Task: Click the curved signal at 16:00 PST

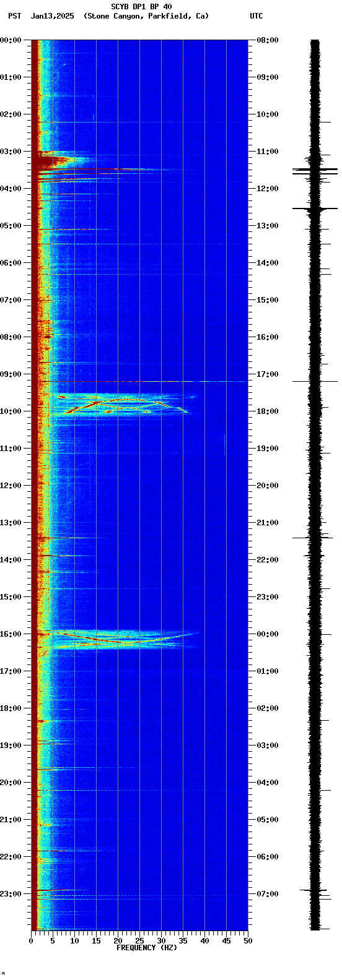Action: (127, 639)
